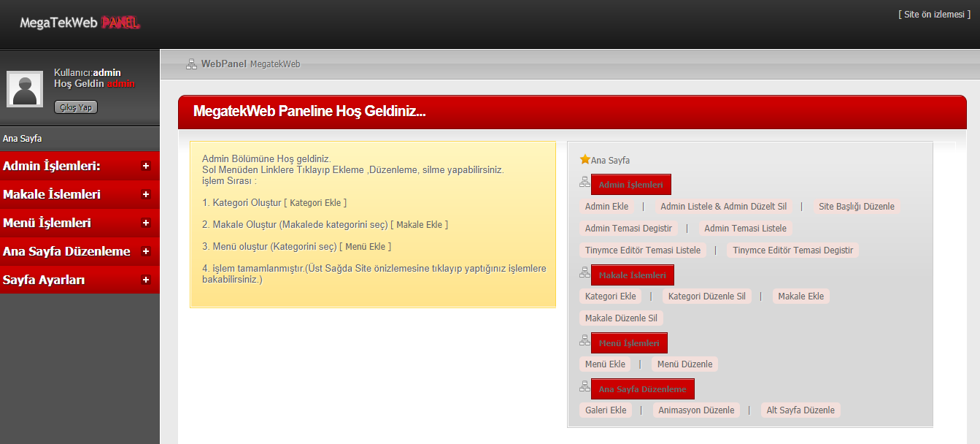
Task: Expand the Makale İslemleri sidebar section
Action: pos(146,194)
